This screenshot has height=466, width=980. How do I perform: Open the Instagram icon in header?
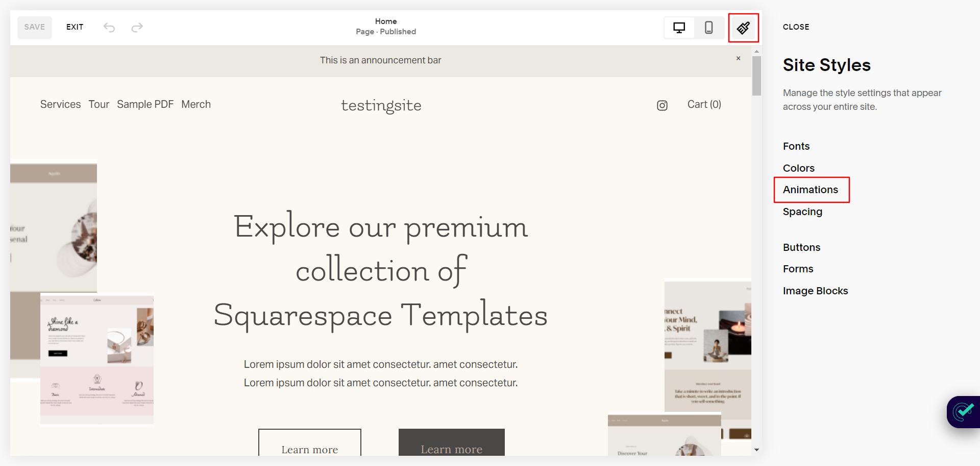[x=662, y=105]
